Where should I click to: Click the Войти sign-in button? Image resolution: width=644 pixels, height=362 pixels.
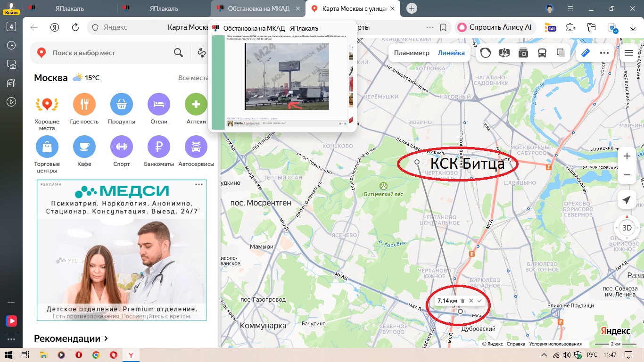click(x=11, y=8)
